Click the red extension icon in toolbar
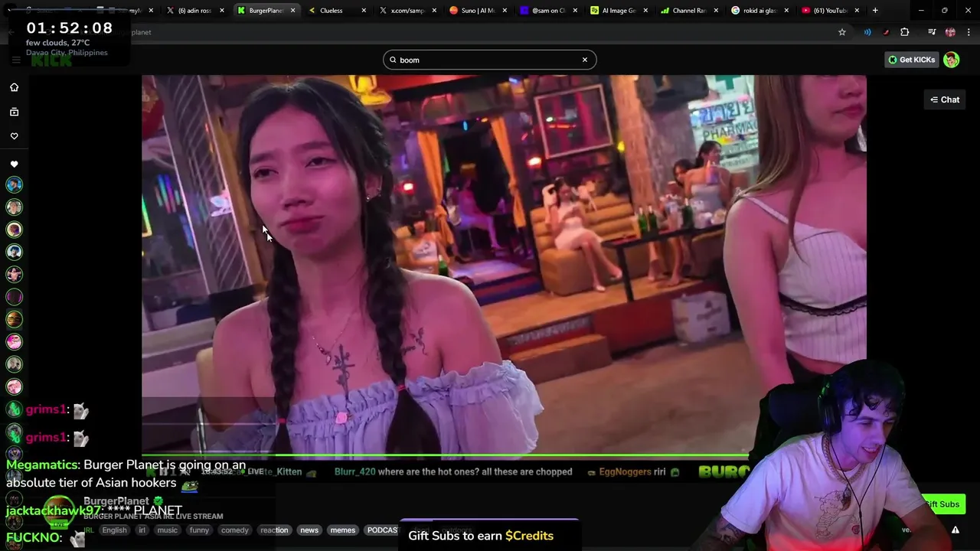 886,32
